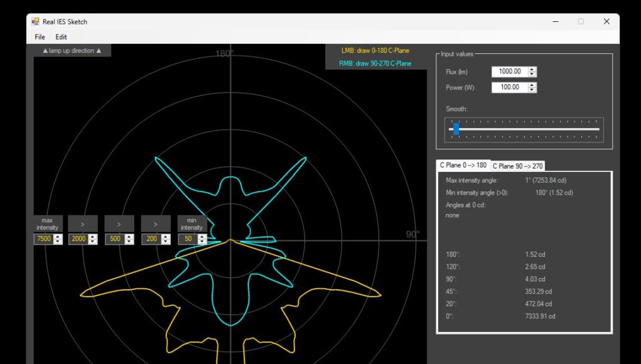Click the up arrow beside the 500 value

129,237
